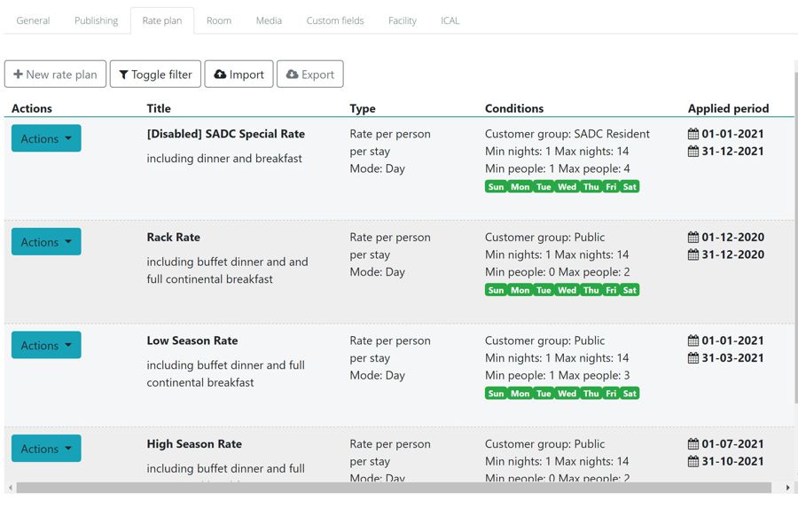Click the horizontal scrollbar thumb
798x532 pixels.
click(394, 488)
